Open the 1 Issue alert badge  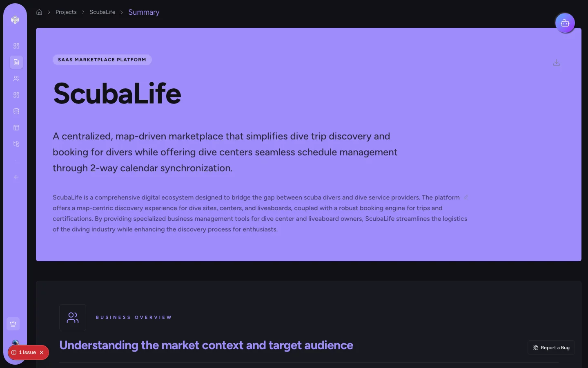(x=25, y=352)
